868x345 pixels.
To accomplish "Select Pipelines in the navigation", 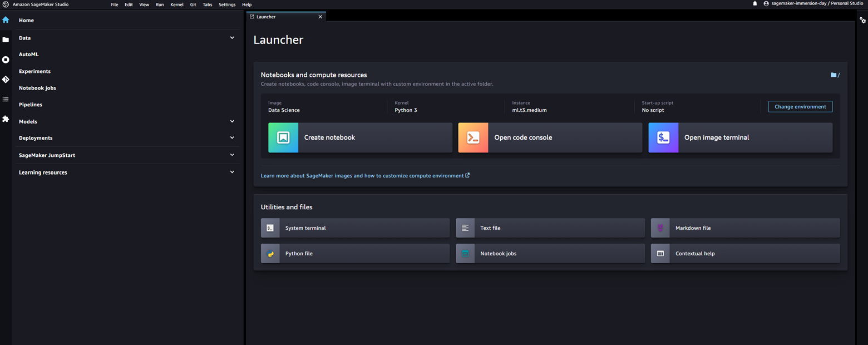I will [x=31, y=105].
